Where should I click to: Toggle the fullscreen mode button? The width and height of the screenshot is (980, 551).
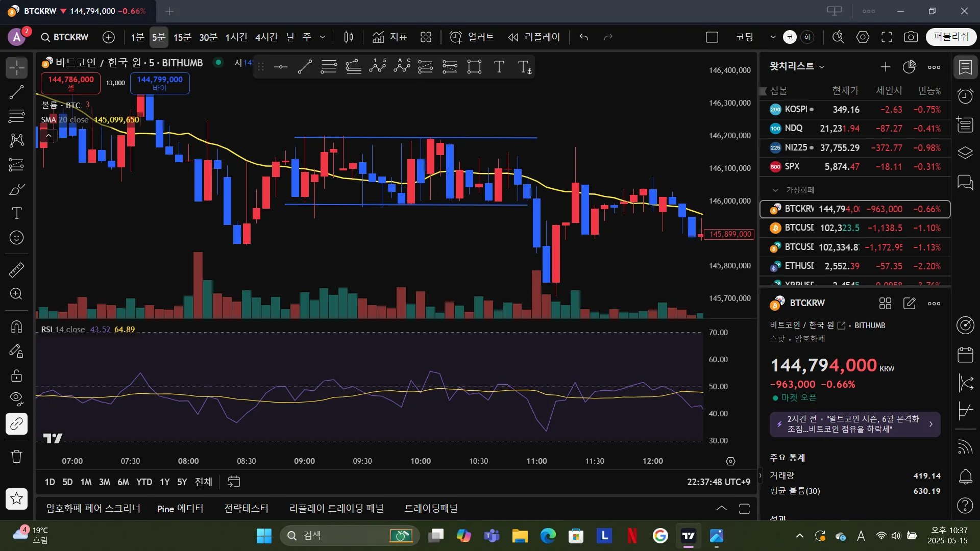pos(887,37)
